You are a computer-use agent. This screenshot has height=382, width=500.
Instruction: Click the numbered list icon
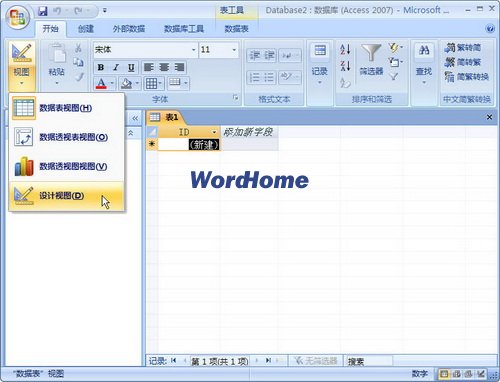255,77
